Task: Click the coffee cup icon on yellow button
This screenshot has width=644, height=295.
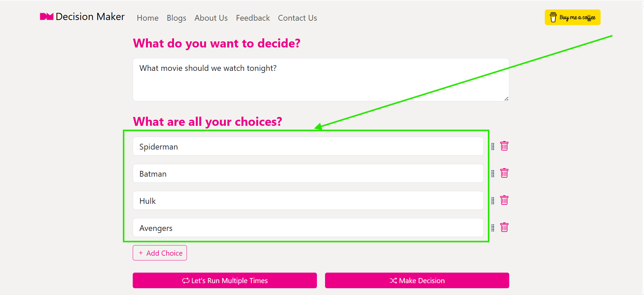Action: tap(553, 17)
